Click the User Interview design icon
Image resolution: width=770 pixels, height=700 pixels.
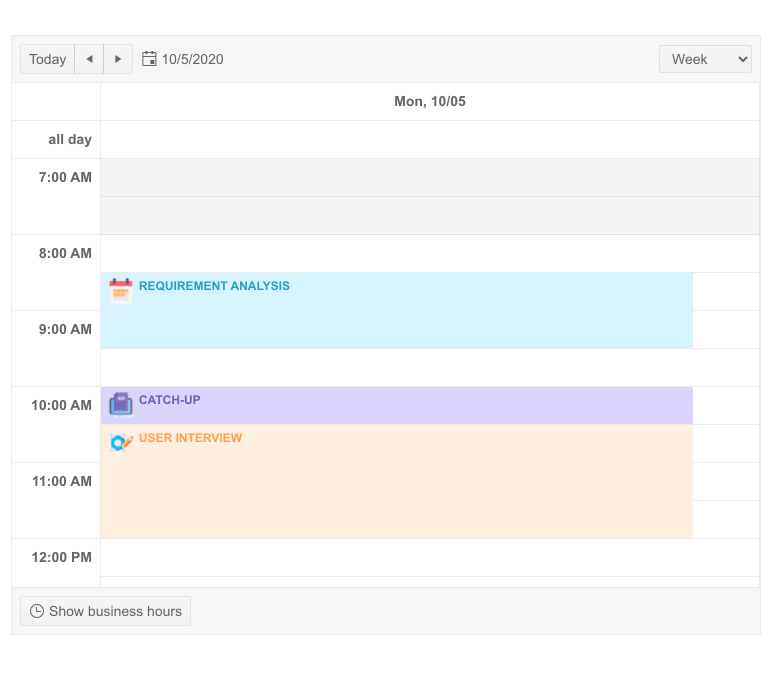pos(121,443)
